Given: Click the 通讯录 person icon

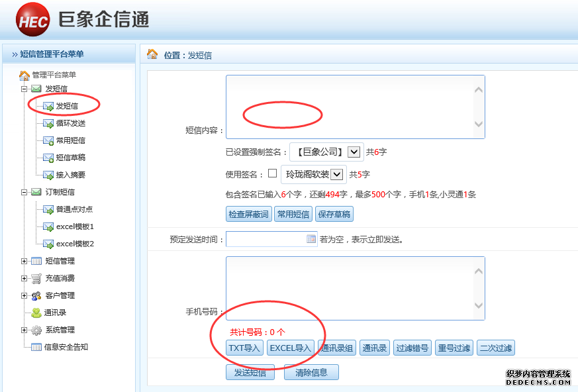Looking at the screenshot, I should [x=36, y=313].
